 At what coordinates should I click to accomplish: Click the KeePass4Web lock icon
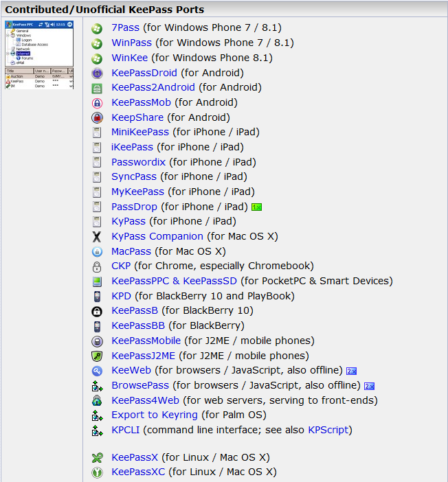(97, 401)
